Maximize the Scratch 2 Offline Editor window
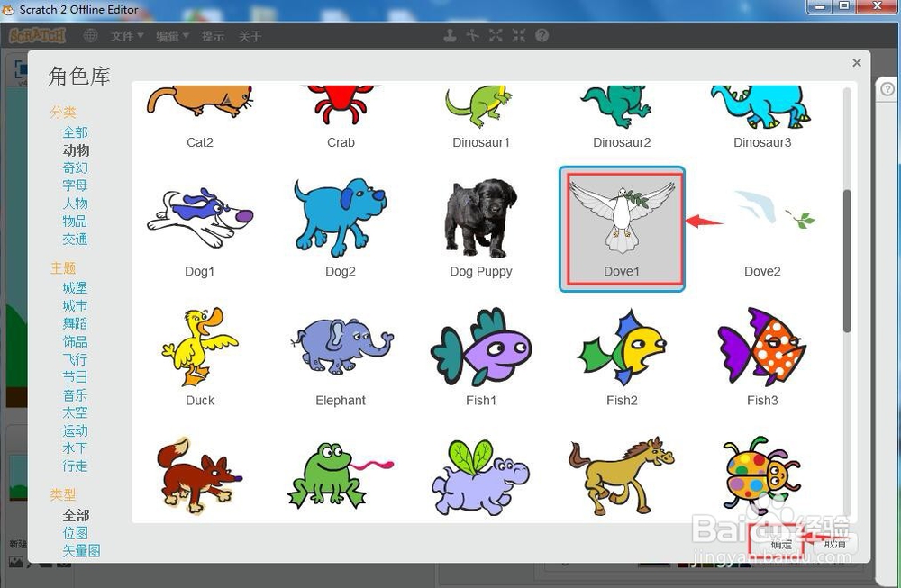901x588 pixels. point(844,6)
